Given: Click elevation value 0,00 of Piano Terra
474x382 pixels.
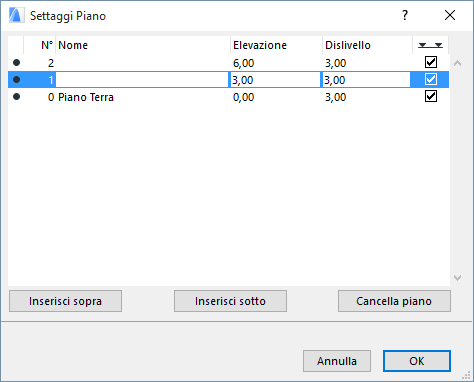Looking at the screenshot, I should pyautogui.click(x=243, y=97).
